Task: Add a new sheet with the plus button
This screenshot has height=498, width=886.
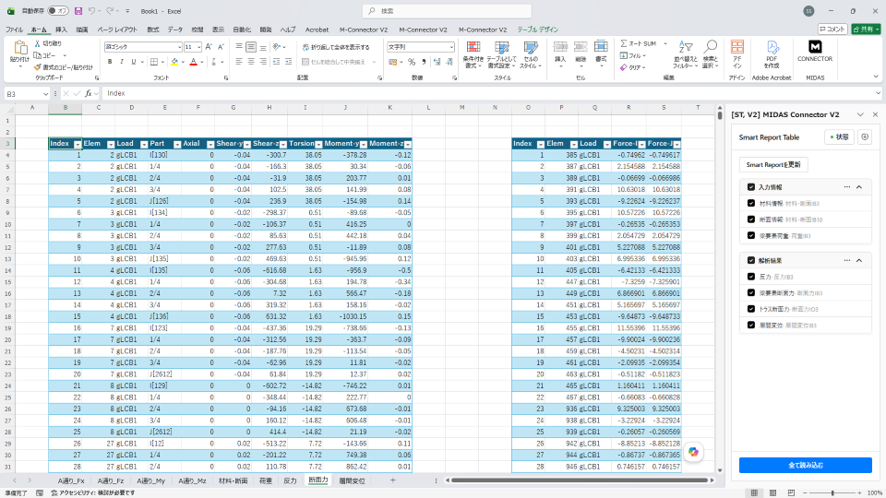Action: point(393,480)
